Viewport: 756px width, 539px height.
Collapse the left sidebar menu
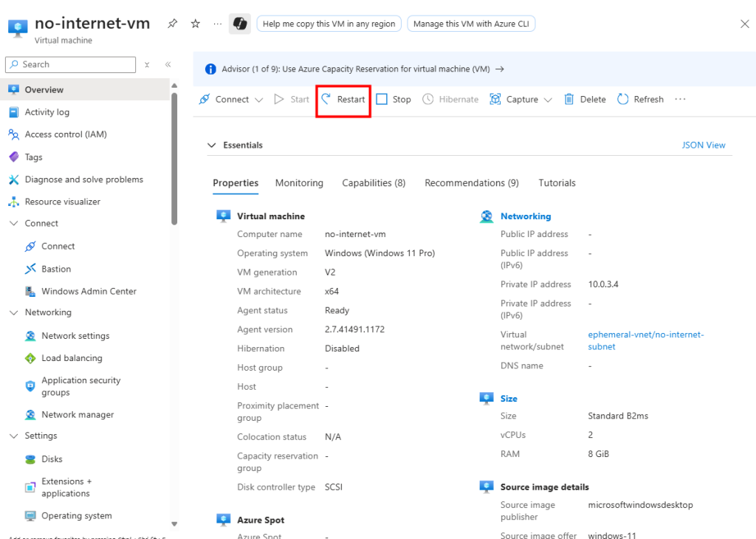(168, 64)
